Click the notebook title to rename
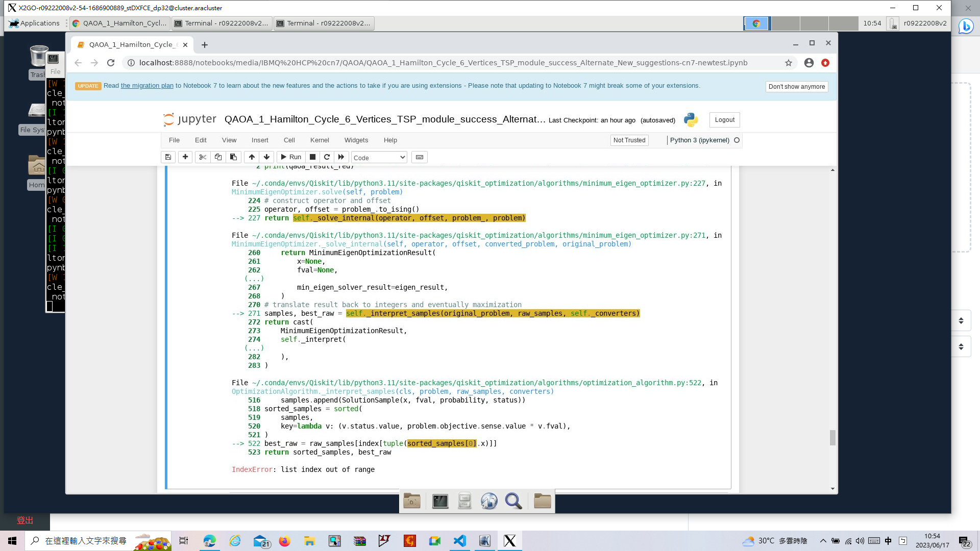 [385, 119]
